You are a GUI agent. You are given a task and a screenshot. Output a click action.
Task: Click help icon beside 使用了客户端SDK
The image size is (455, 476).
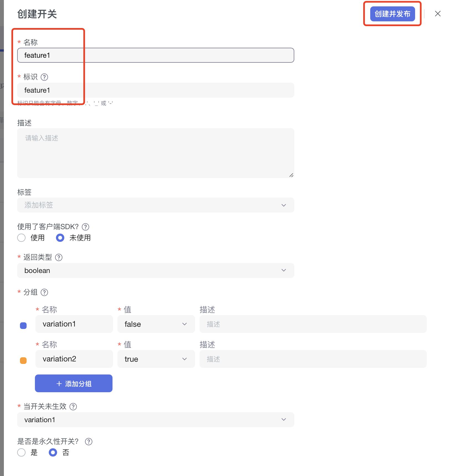click(x=86, y=227)
